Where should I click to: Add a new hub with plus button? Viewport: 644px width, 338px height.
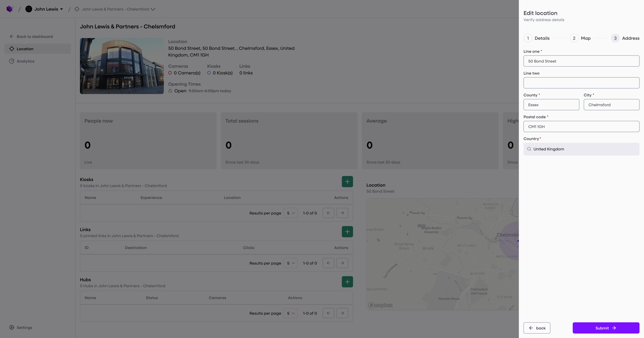pos(347,282)
